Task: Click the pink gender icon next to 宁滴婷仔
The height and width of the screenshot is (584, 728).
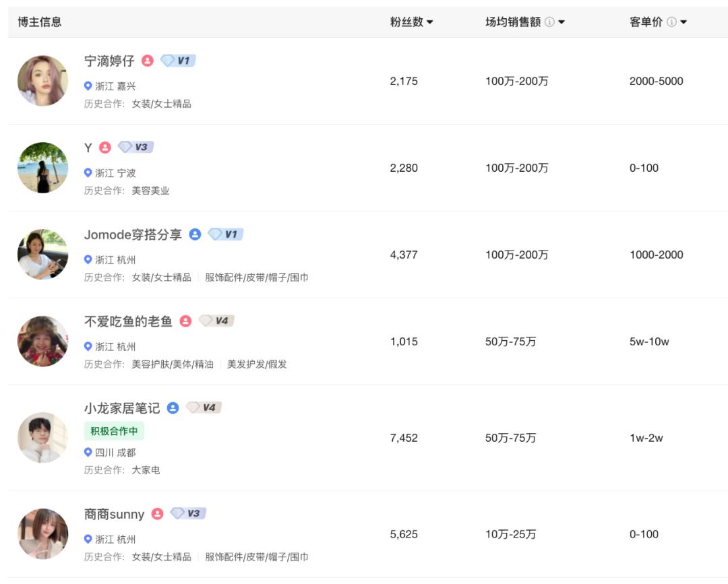Action: (x=146, y=61)
